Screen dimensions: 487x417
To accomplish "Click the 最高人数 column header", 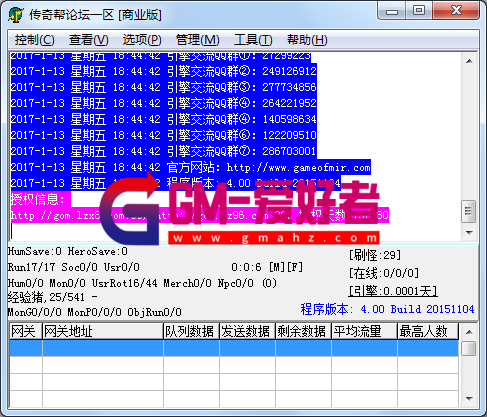I will click(x=428, y=331).
